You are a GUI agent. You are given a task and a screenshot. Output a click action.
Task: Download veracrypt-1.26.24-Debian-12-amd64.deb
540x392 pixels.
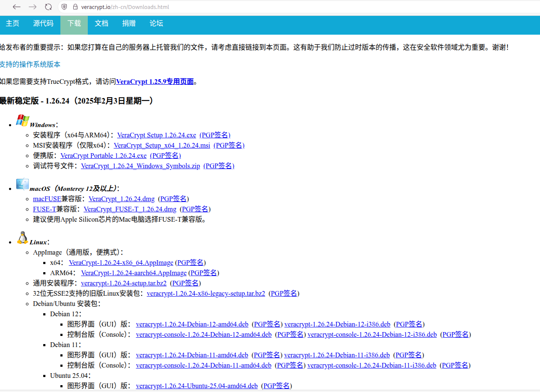coord(192,324)
